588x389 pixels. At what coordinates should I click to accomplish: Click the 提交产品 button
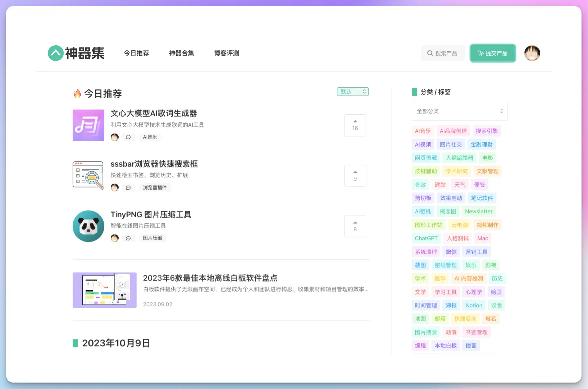click(x=493, y=53)
